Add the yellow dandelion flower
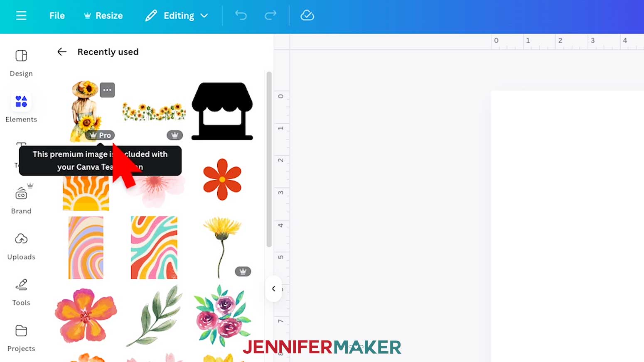 click(x=222, y=247)
